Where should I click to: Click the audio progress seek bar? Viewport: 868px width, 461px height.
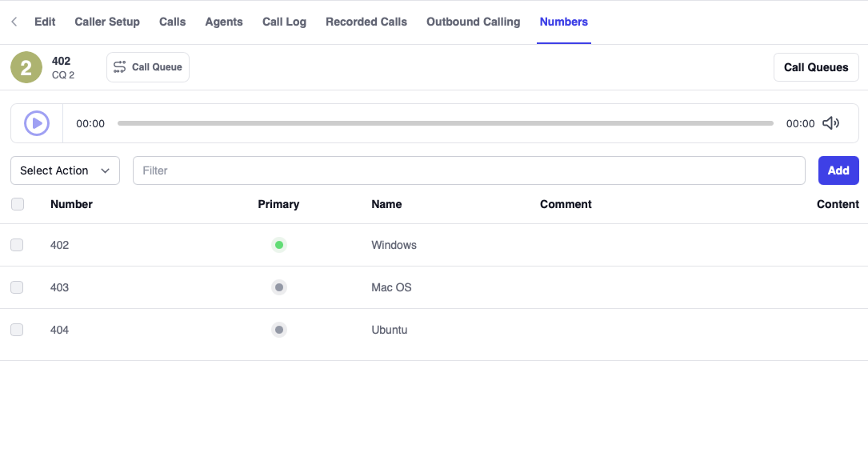pos(445,123)
